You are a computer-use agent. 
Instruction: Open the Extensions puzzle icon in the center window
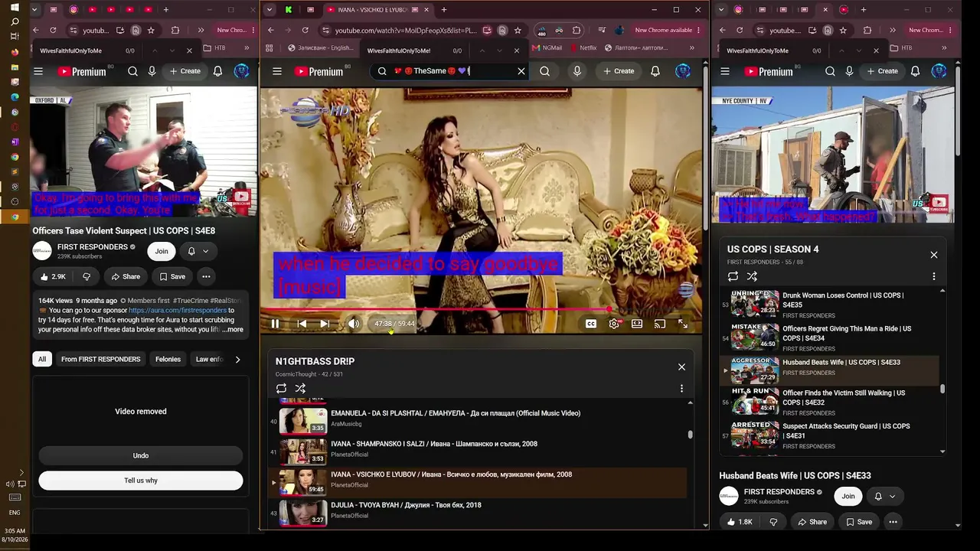point(577,31)
